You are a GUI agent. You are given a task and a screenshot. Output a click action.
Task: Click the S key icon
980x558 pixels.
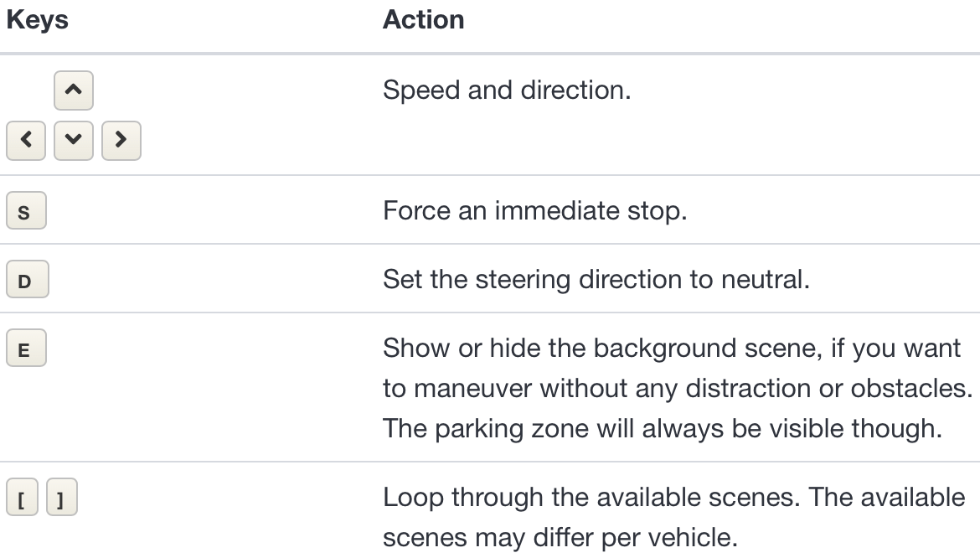tap(26, 210)
